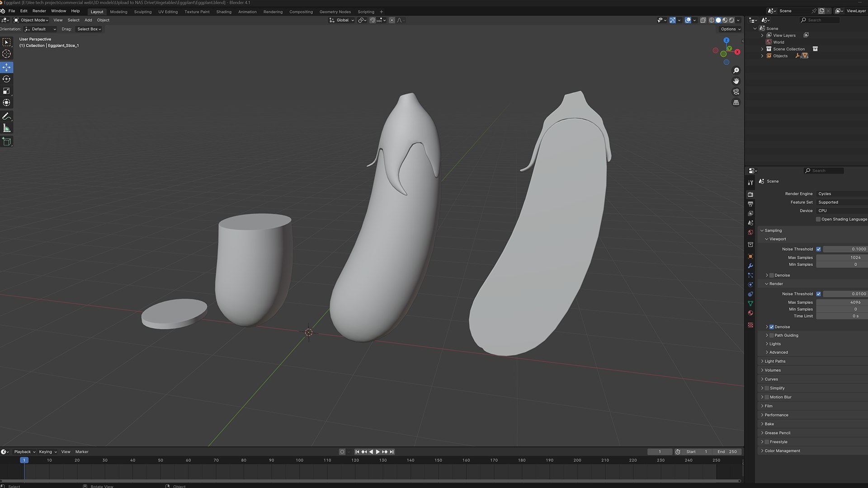Select the Annotate pencil tool
Image resolution: width=868 pixels, height=488 pixels.
pos(7,117)
